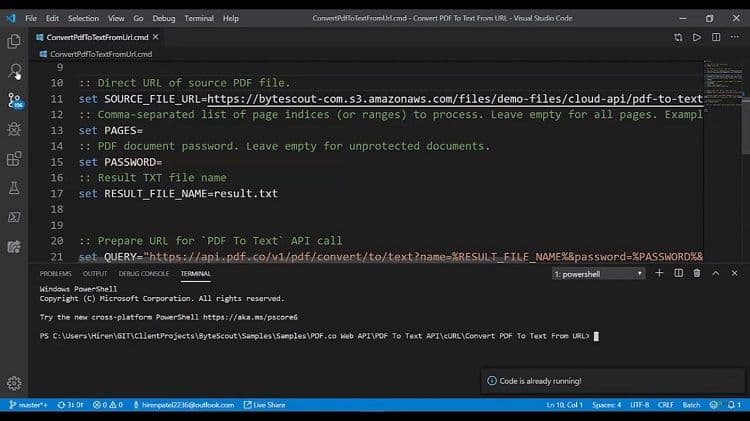Split the terminal panel
The width and height of the screenshot is (750, 421).
tap(678, 273)
